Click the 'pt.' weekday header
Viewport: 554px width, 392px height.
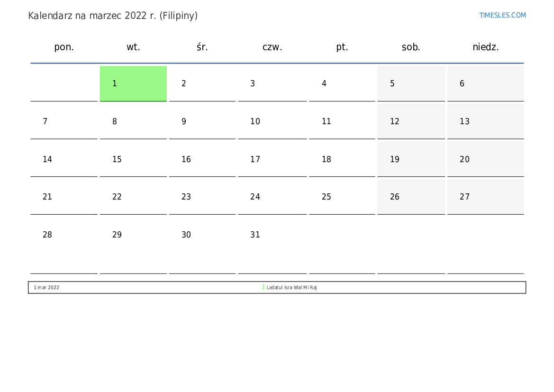pos(342,47)
